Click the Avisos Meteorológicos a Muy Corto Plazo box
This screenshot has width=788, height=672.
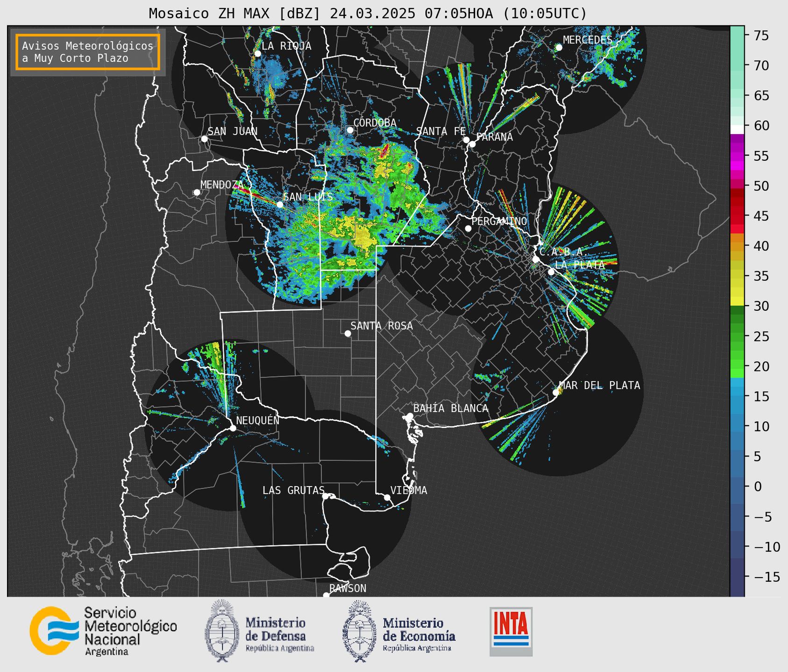[88, 52]
